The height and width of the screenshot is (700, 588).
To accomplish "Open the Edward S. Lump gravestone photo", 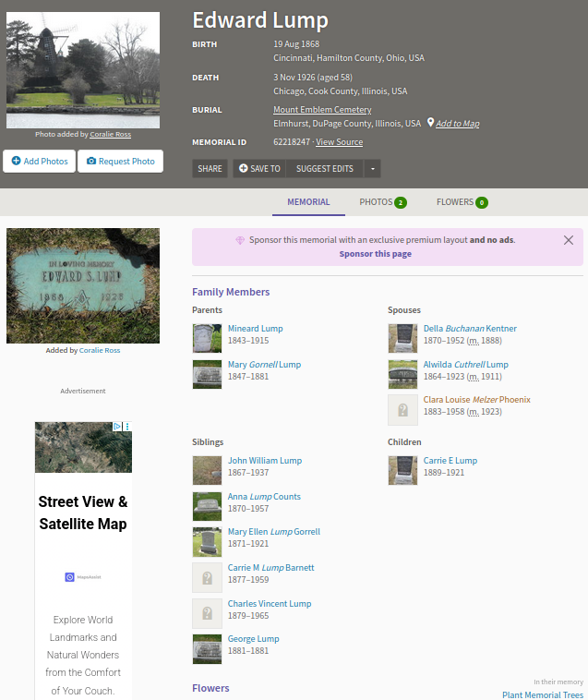I will click(83, 285).
